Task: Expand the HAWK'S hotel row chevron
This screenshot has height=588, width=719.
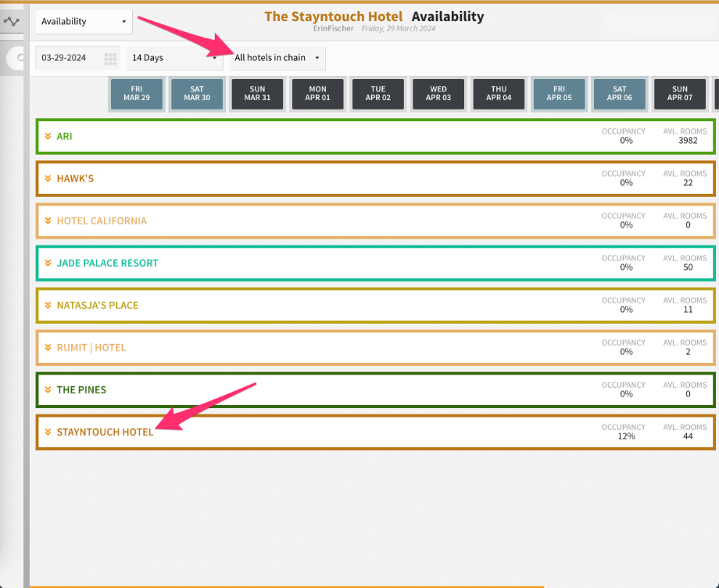Action: pos(48,178)
